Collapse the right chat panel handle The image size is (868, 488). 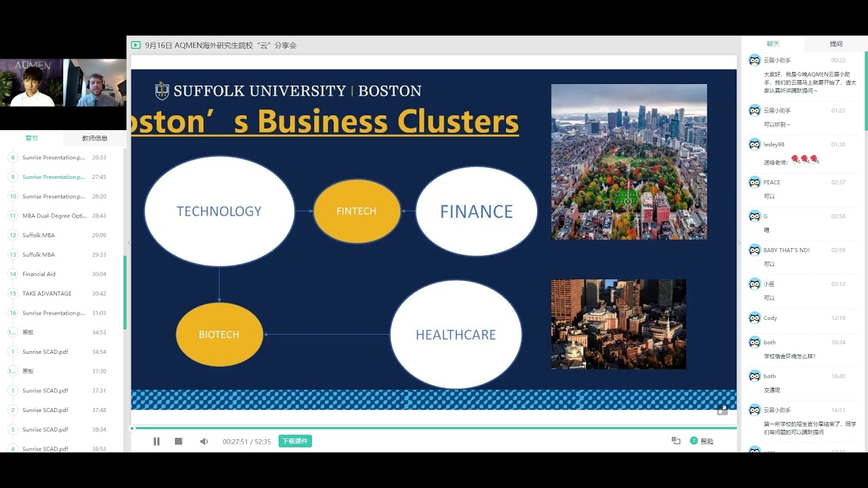coord(739,243)
